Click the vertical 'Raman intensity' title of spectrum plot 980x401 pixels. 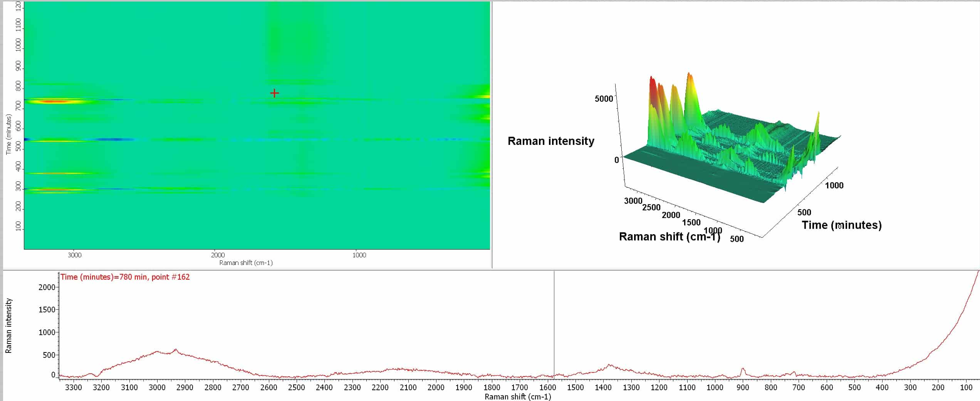(8, 325)
